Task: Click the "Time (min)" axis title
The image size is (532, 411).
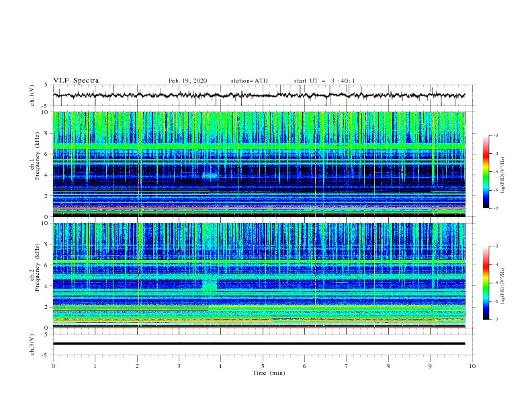Action: tap(269, 373)
